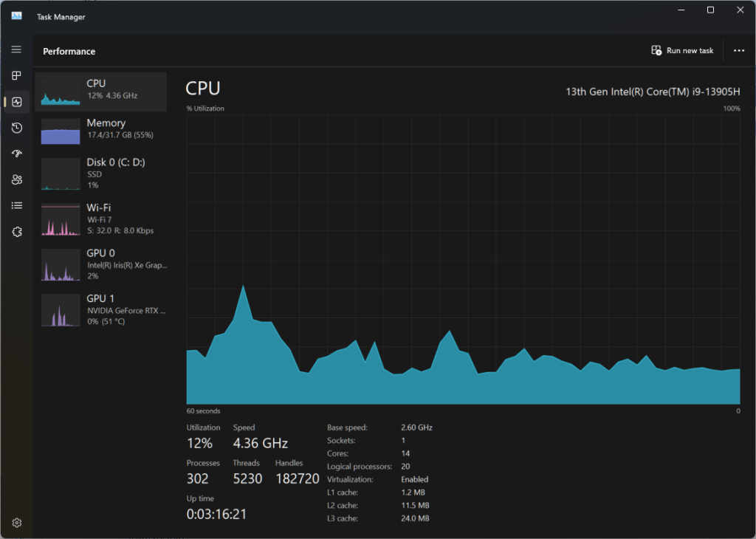The image size is (756, 539).
Task: Go to the Processes page icon
Action: [x=16, y=76]
